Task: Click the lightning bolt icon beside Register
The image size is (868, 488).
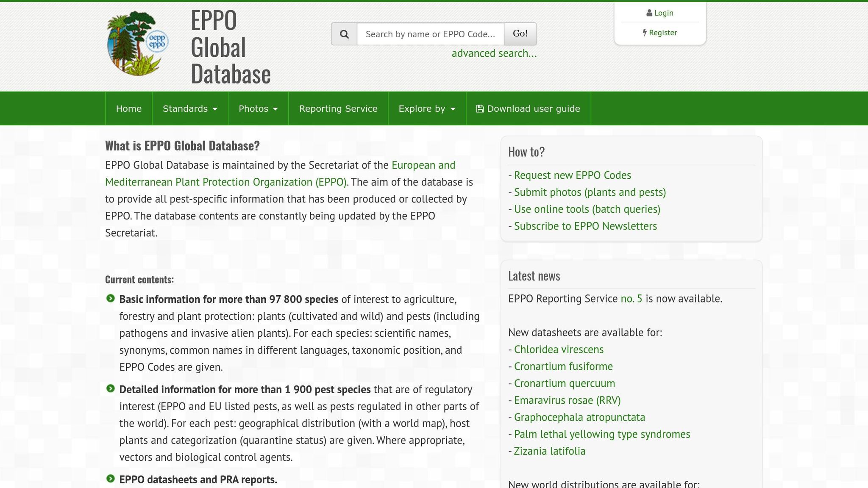Action: point(645,33)
